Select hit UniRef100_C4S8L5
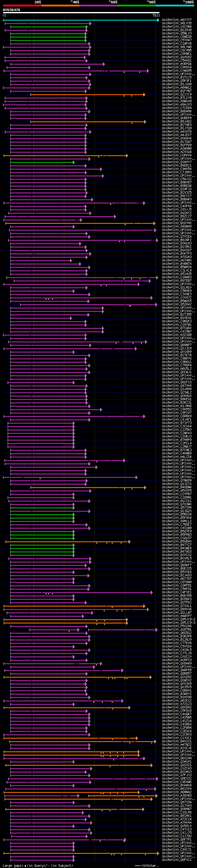 tap(177, 650)
